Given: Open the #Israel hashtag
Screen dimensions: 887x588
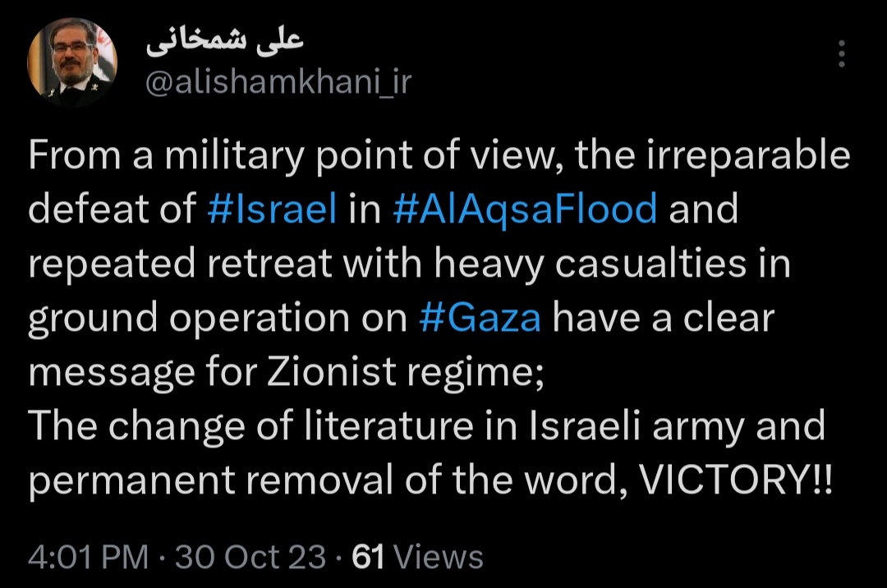Looking at the screenshot, I should click(x=272, y=208).
